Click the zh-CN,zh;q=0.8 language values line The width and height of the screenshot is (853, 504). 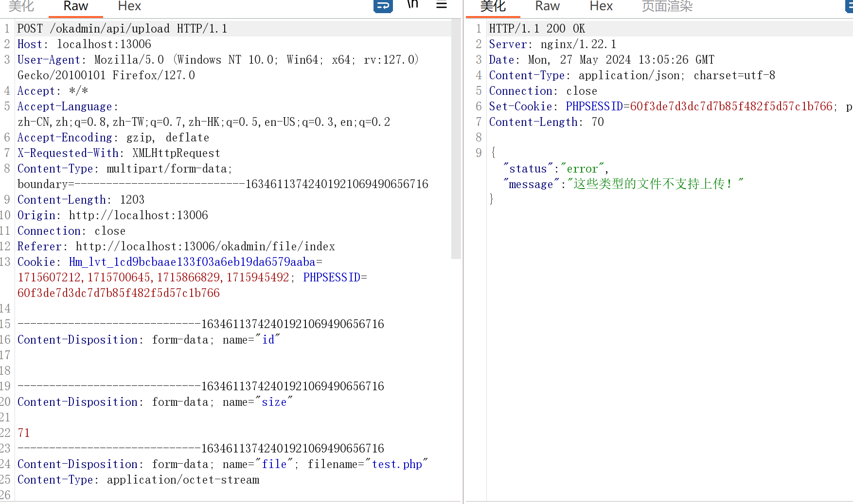pos(204,122)
